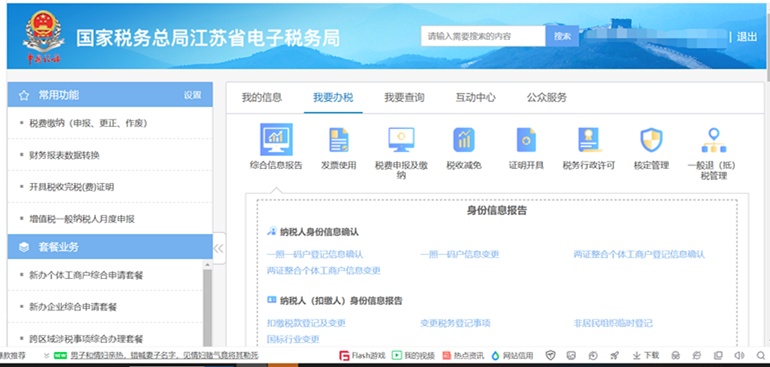Click the 搜索 search button

tap(562, 36)
